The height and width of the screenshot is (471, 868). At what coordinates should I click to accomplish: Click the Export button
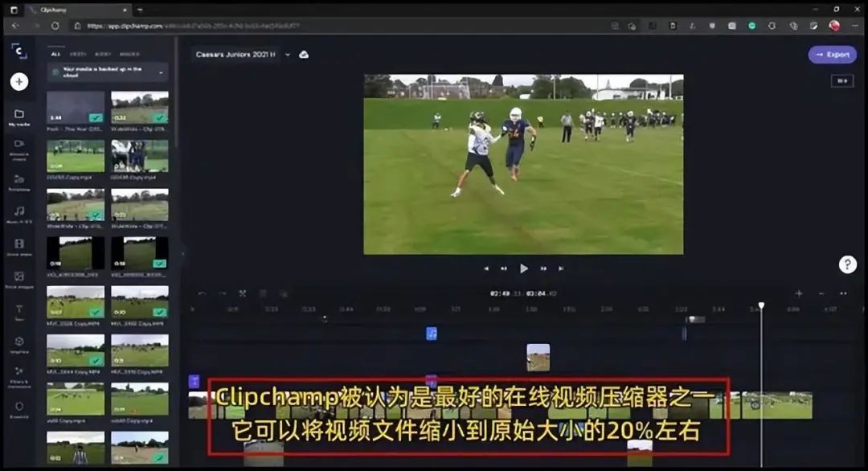(x=833, y=55)
